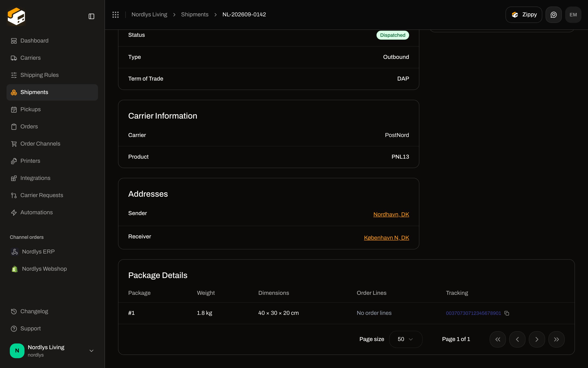Image resolution: width=588 pixels, height=368 pixels.
Task: Go to the first page
Action: (x=498, y=339)
